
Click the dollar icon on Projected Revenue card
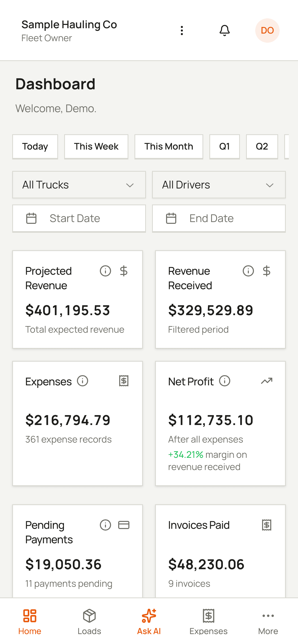click(124, 271)
